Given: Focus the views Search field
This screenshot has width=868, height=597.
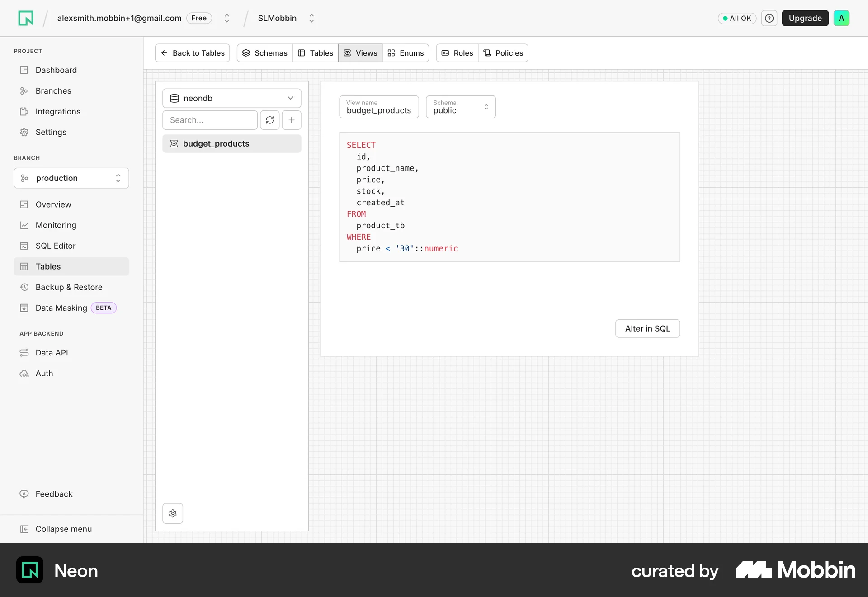Looking at the screenshot, I should point(210,120).
